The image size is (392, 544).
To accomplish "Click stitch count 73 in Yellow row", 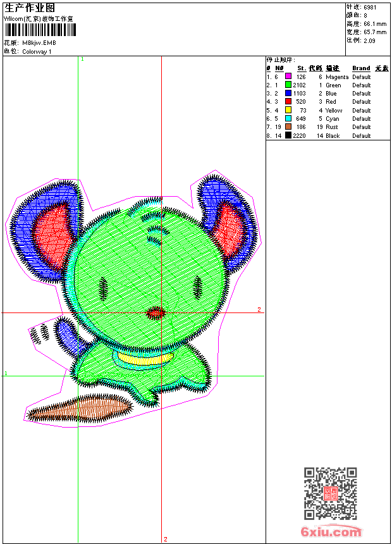I will (303, 110).
